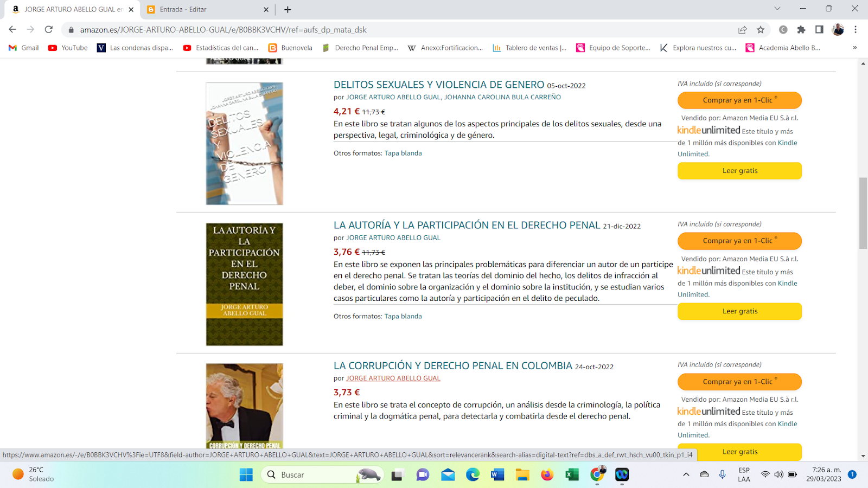Open Equipo de Soporte... bookmark
Viewport: 868px width, 488px height.
click(x=614, y=48)
